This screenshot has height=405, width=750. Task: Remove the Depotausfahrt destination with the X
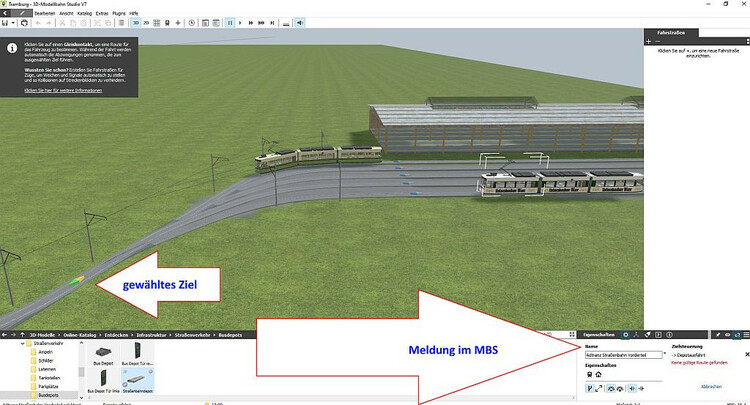[x=747, y=354]
